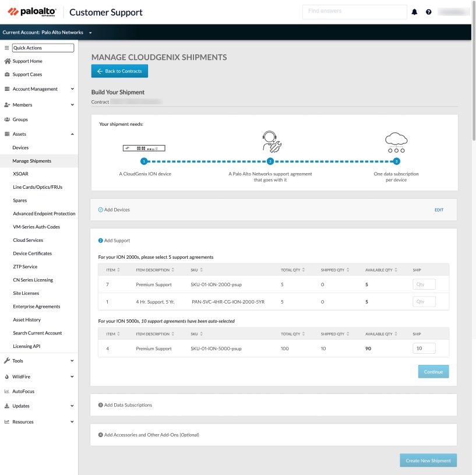Open Device Certificates in the sidebar
The image size is (476, 475).
[33, 254]
